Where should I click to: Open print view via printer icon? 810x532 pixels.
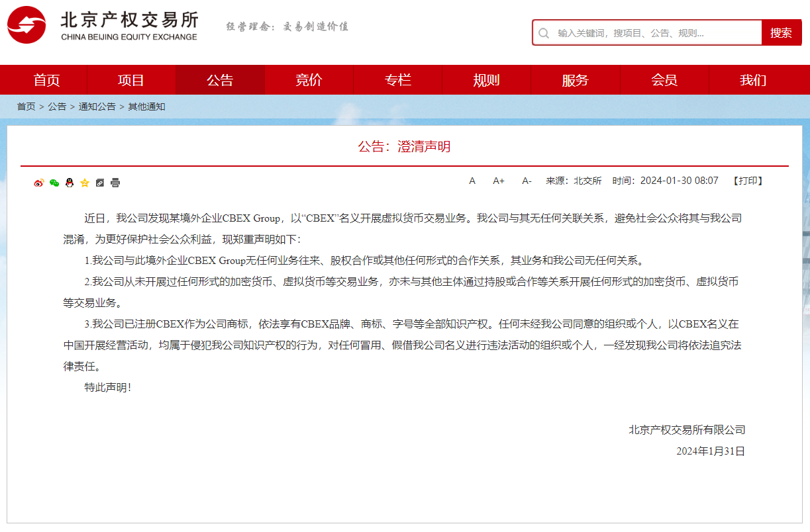pos(115,183)
